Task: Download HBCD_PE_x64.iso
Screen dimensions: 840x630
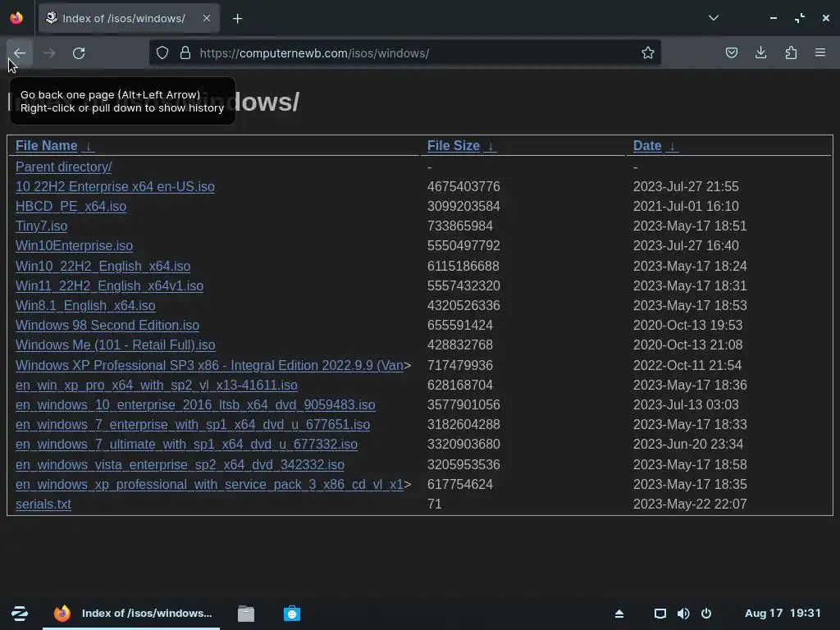Action: (x=71, y=206)
